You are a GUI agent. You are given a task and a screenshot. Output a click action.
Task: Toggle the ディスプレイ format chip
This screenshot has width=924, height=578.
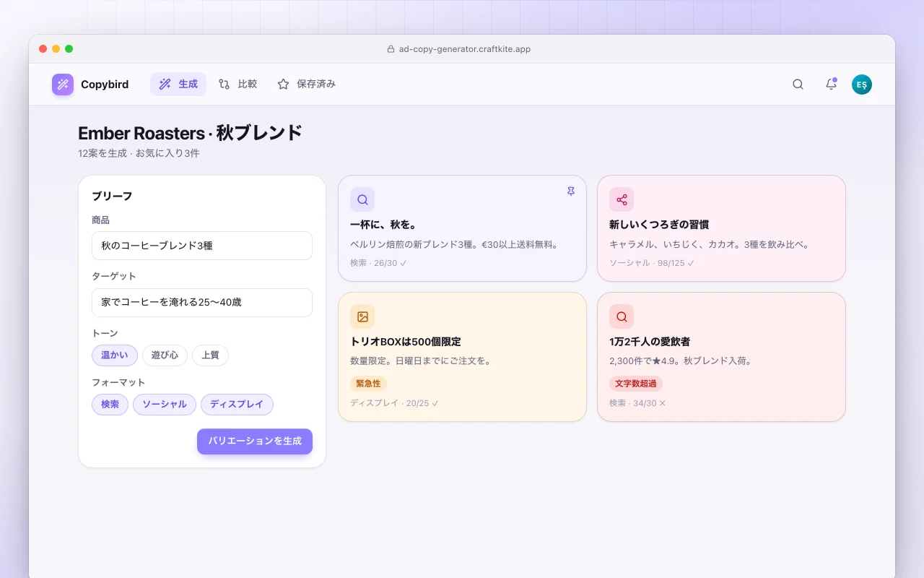(237, 405)
